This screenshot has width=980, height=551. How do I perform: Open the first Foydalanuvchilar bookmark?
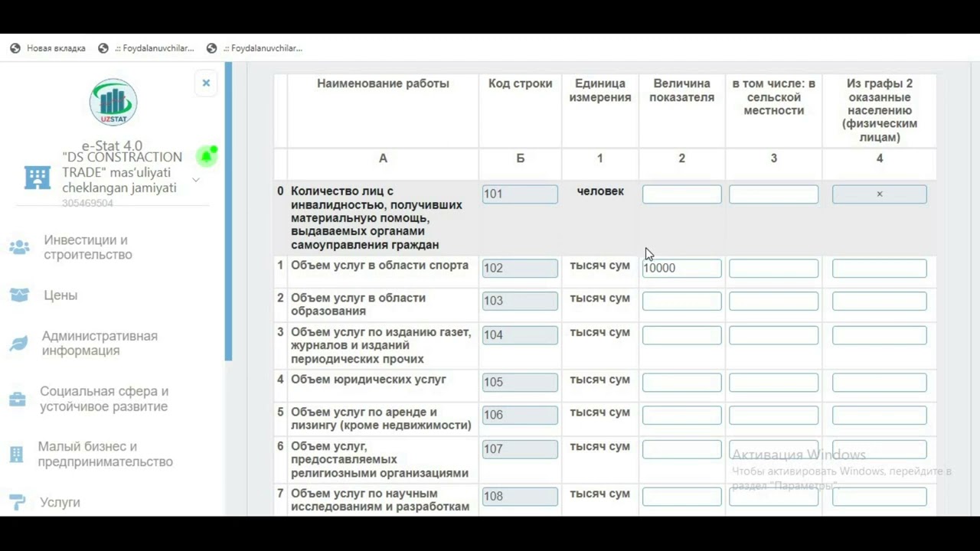pyautogui.click(x=145, y=48)
